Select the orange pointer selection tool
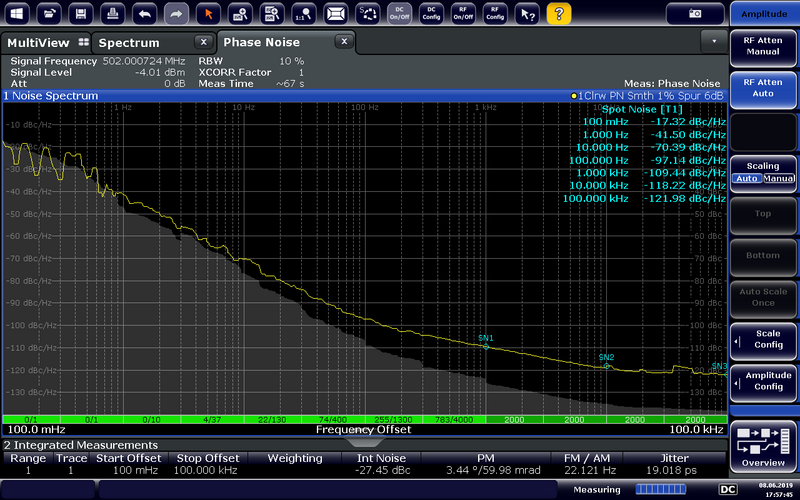 208,13
